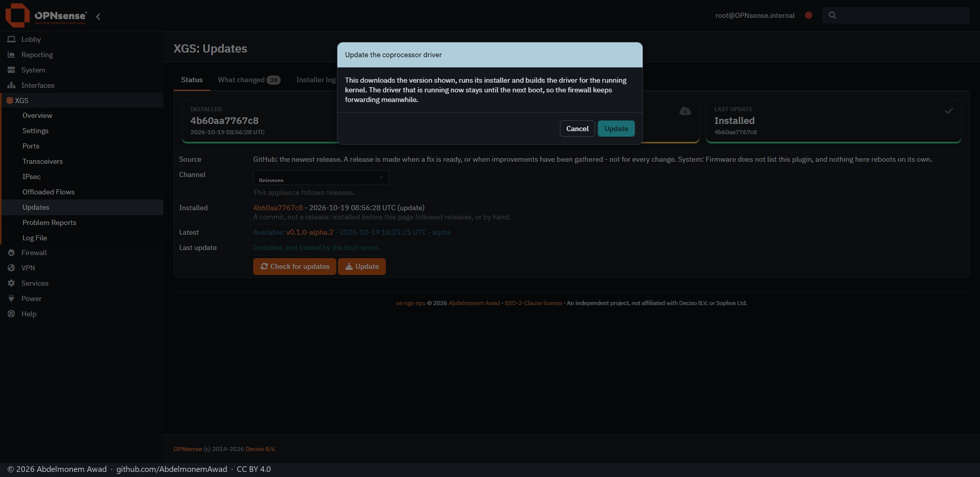Open the Installer log tab
Screen dimensions: 980x477
tap(316, 80)
